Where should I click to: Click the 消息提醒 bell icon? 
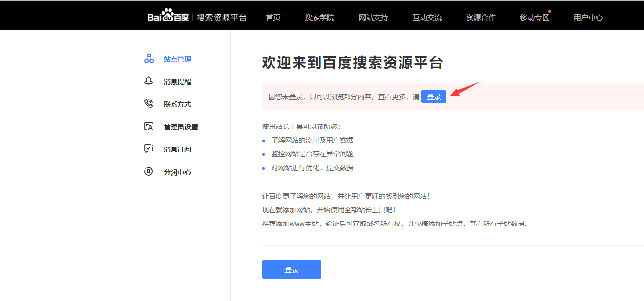[149, 81]
